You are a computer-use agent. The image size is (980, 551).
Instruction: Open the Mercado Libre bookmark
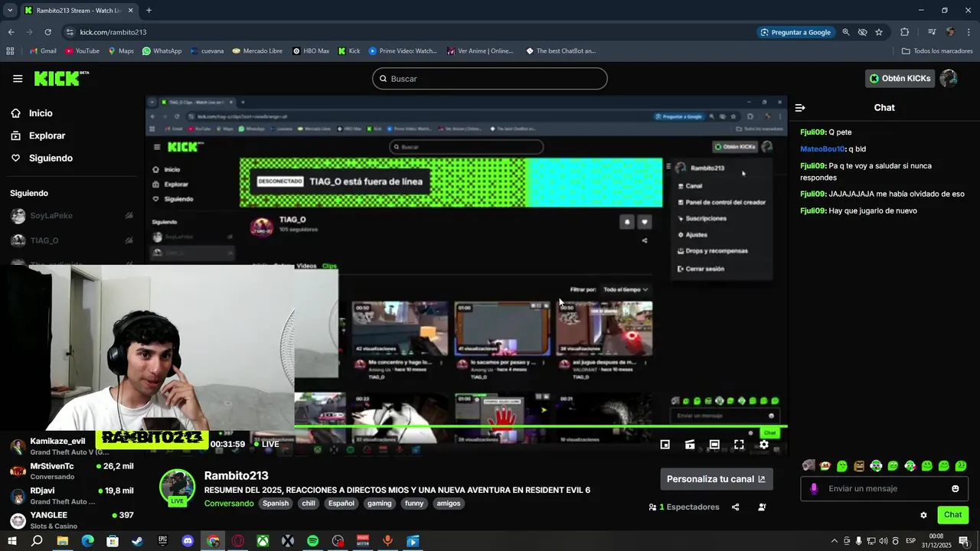pos(257,51)
